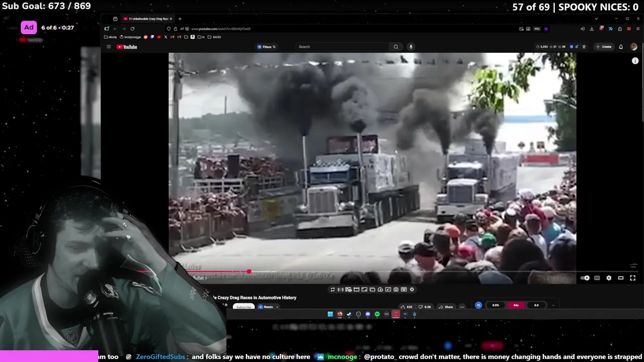Open the list all tabs chevron
This screenshot has width=644, height=362.
(x=596, y=19)
